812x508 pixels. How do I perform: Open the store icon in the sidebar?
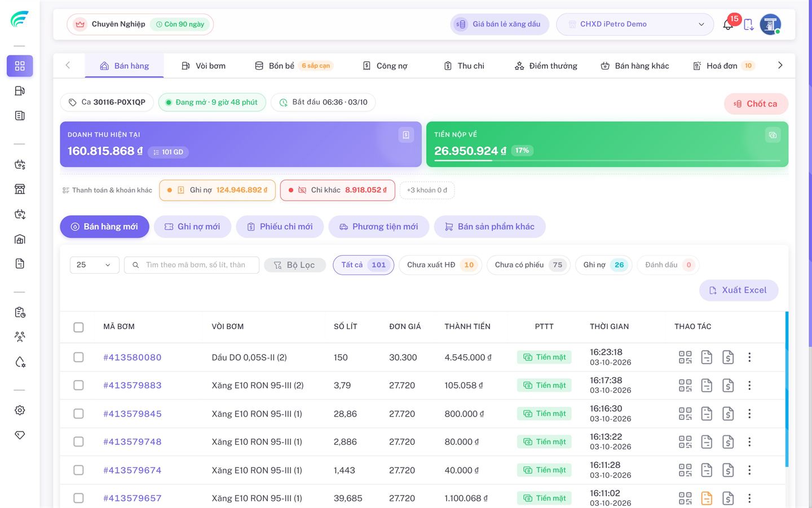(x=20, y=189)
